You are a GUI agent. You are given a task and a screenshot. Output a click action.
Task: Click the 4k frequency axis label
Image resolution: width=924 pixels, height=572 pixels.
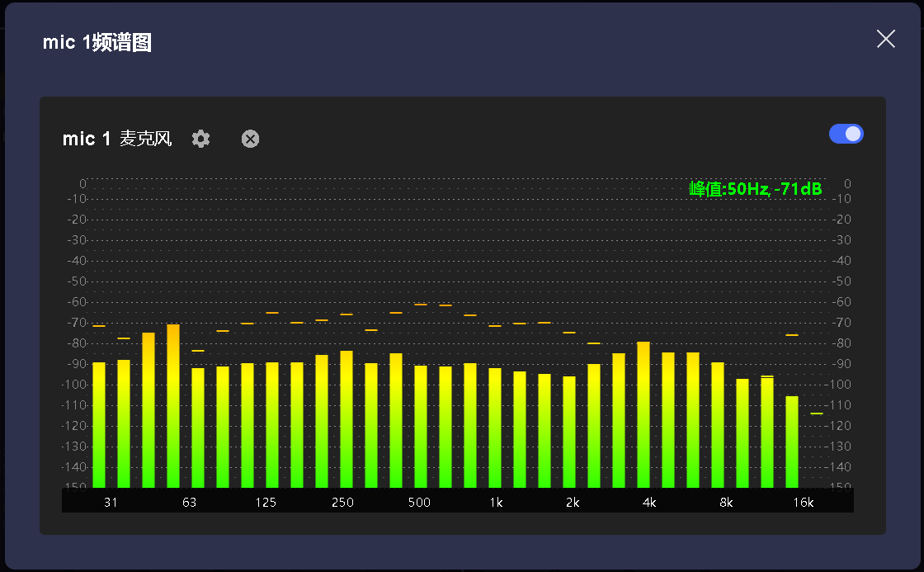coord(649,503)
